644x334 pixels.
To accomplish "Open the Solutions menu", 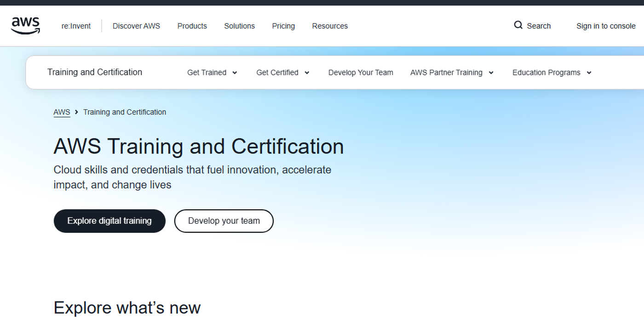I will click(x=239, y=26).
